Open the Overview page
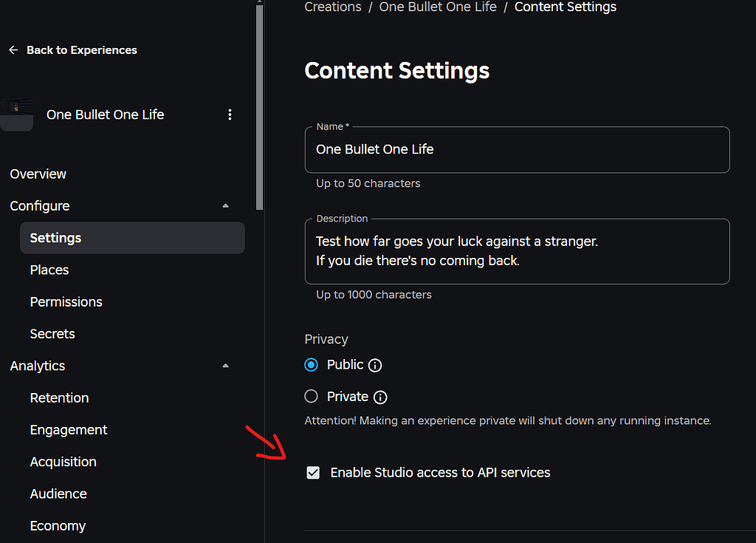The height and width of the screenshot is (543, 756). click(38, 174)
